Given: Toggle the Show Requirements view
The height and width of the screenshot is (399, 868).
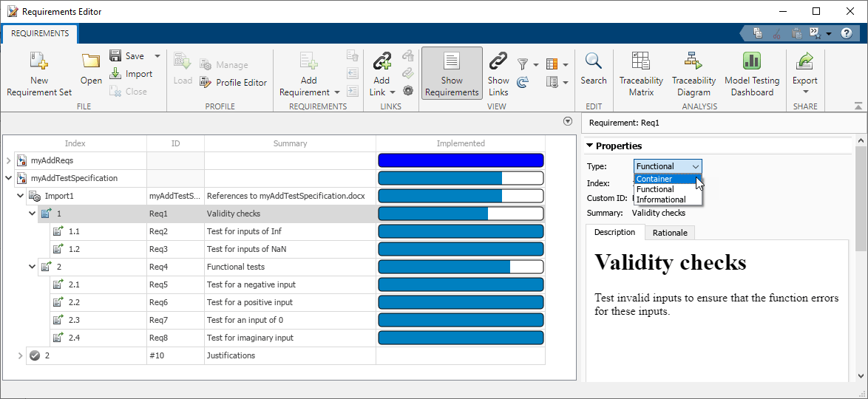Looking at the screenshot, I should (452, 74).
